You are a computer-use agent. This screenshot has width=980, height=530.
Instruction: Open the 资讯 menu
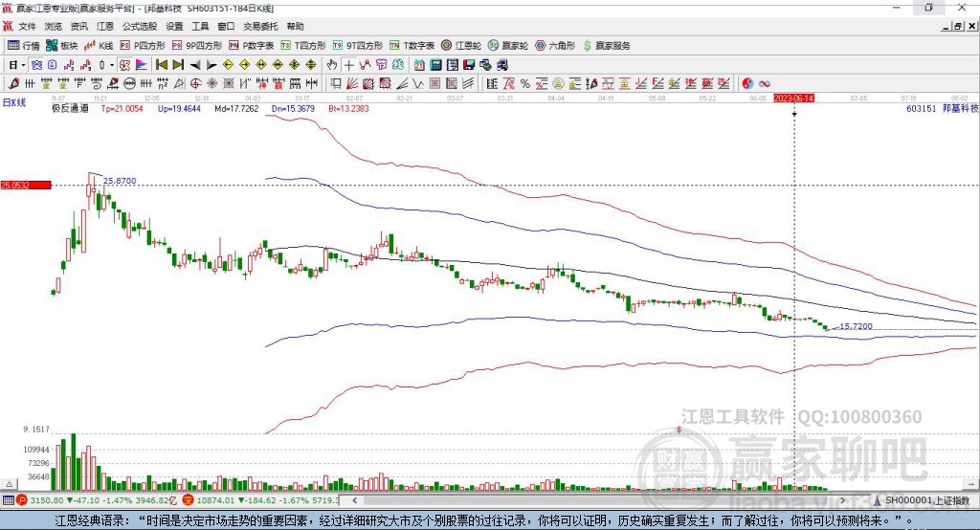click(x=78, y=26)
